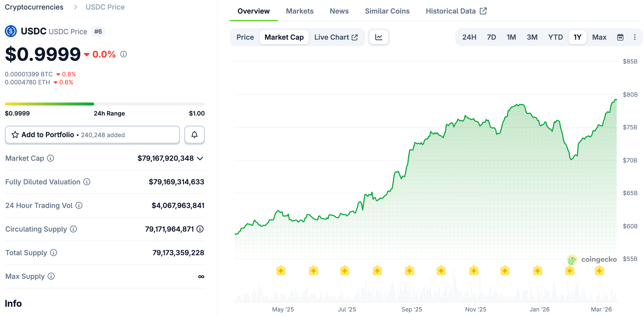Viewport: 644px width, 316px height.
Task: Click info icon beside Circulating Supply value
Action: 200,229
